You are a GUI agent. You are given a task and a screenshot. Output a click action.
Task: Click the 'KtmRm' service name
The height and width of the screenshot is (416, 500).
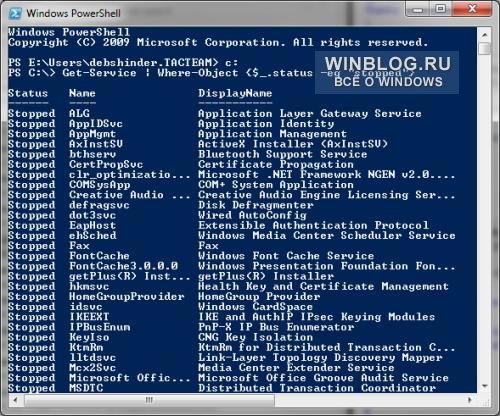point(86,347)
